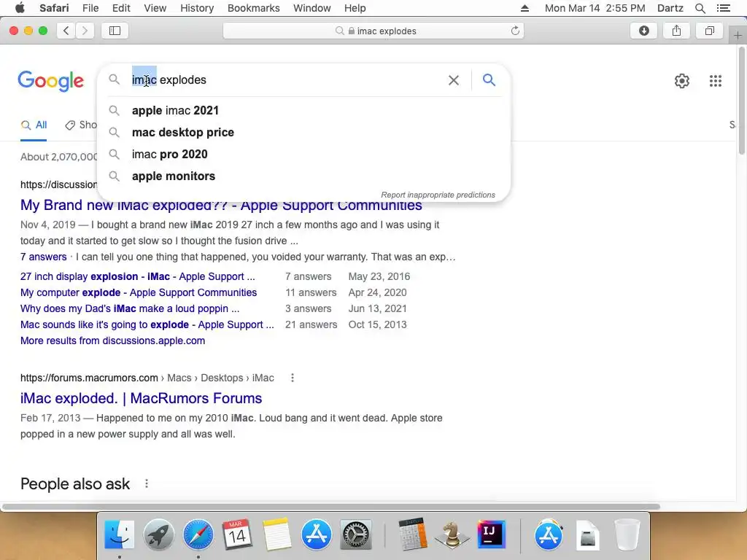
Task: Choose suggestion imac pro 2020
Action: click(304, 155)
